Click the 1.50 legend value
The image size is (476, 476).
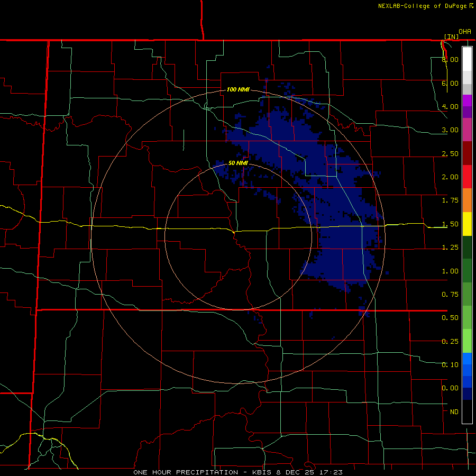[450, 224]
